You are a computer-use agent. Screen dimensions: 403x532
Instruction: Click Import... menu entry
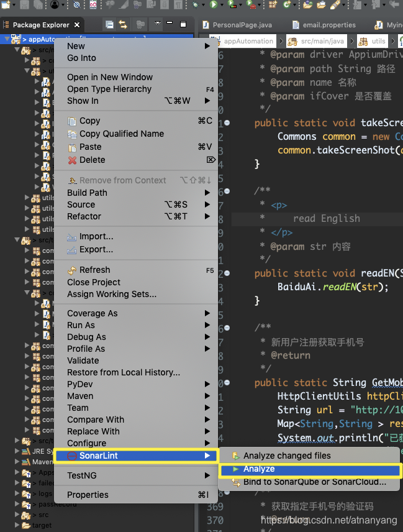(x=136, y=237)
